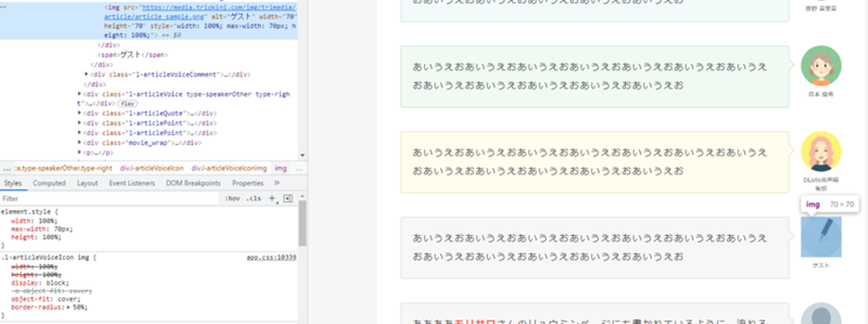
Task: Click the highlighted pen guest avatar
Action: pos(821,237)
